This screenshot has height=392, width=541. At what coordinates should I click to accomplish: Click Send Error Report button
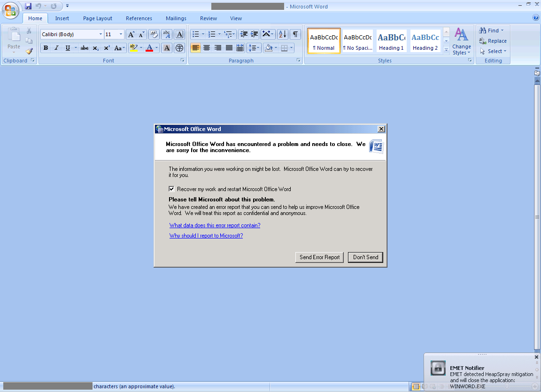319,257
